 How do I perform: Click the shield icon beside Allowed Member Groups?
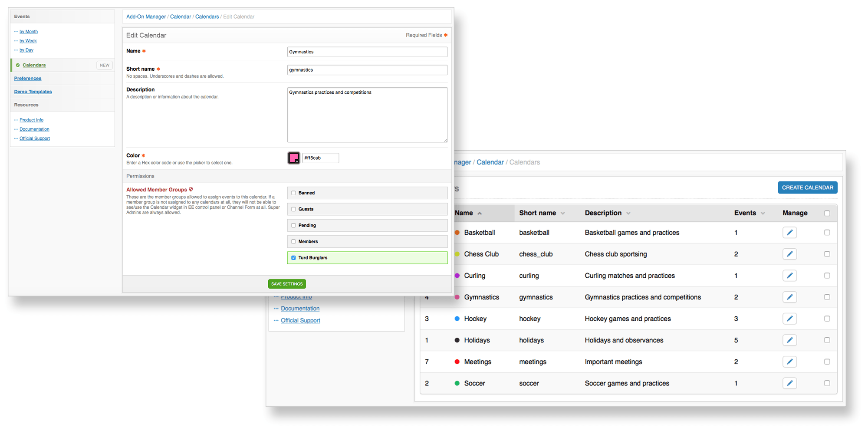click(191, 190)
